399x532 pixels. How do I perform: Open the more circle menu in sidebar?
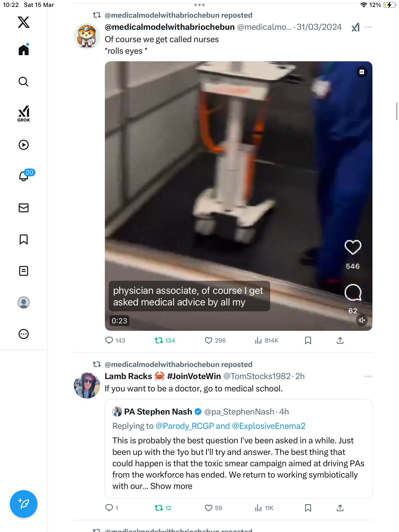[24, 334]
